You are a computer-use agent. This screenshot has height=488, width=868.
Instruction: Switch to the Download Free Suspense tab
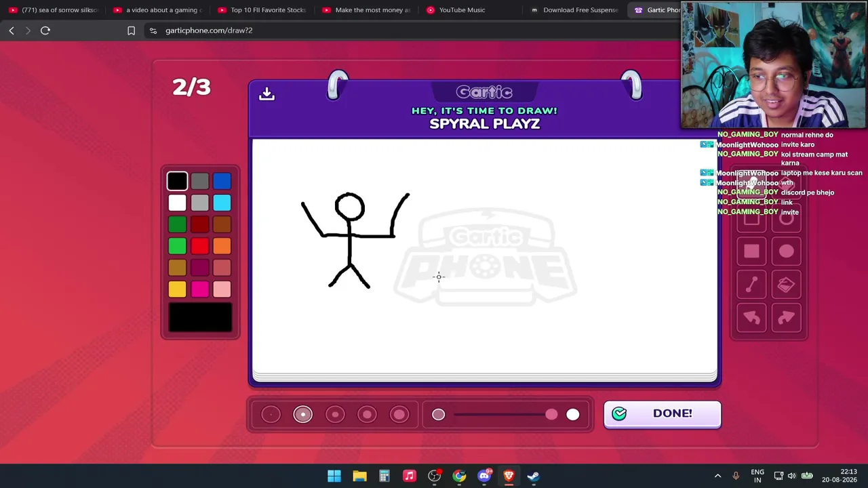point(576,10)
